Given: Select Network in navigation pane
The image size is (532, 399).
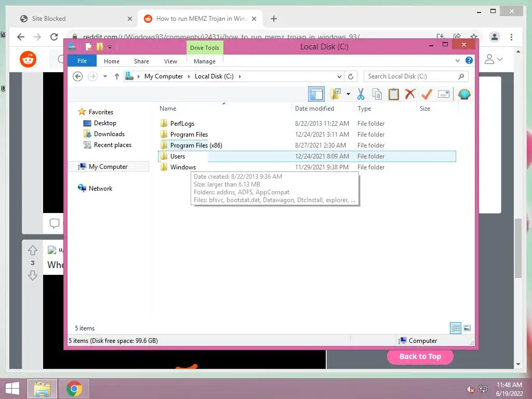Looking at the screenshot, I should click(100, 188).
